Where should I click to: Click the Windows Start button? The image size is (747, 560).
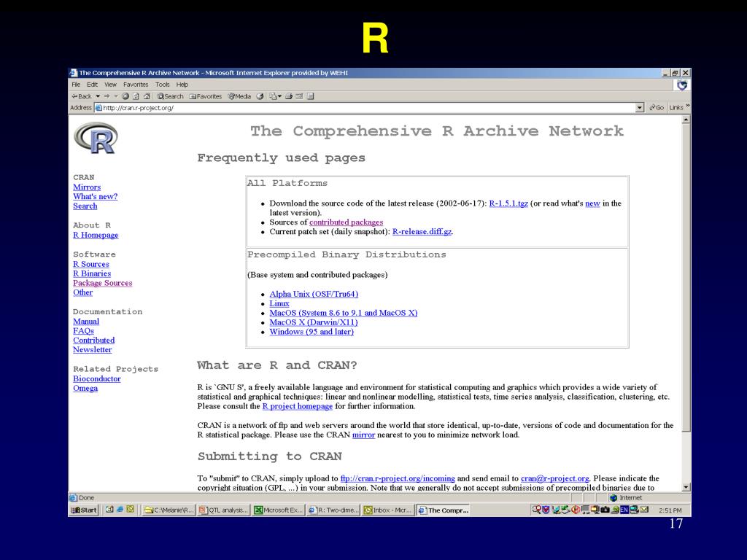pyautogui.click(x=84, y=510)
